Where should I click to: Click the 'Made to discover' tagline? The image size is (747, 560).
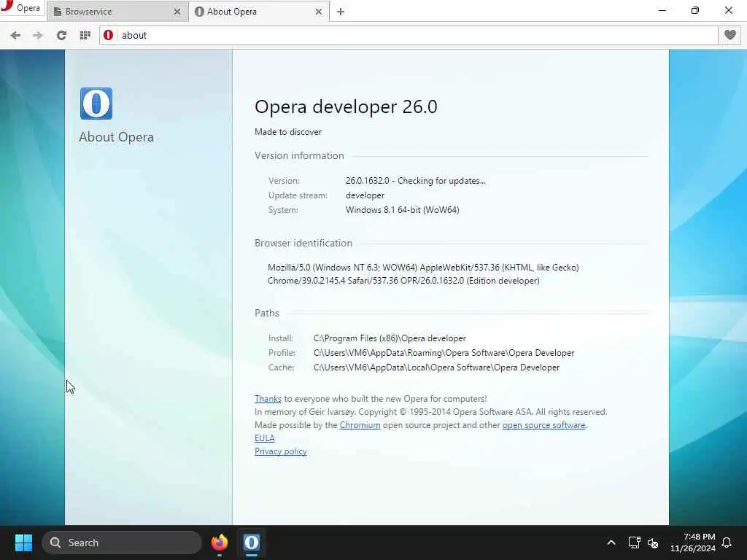287,132
